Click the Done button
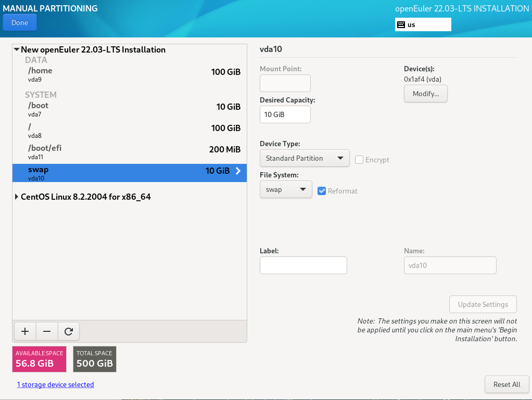This screenshot has width=532, height=400. pos(20,22)
